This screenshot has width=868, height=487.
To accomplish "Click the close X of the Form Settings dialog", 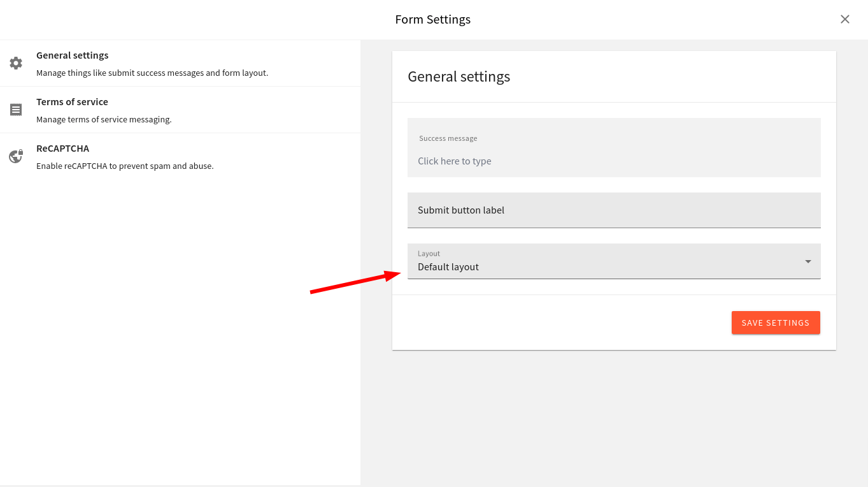I will click(x=845, y=19).
